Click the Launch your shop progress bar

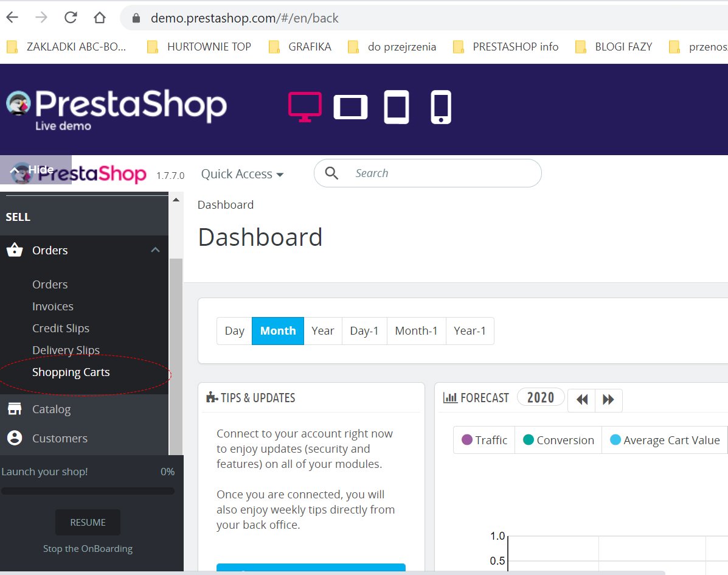coord(88,491)
